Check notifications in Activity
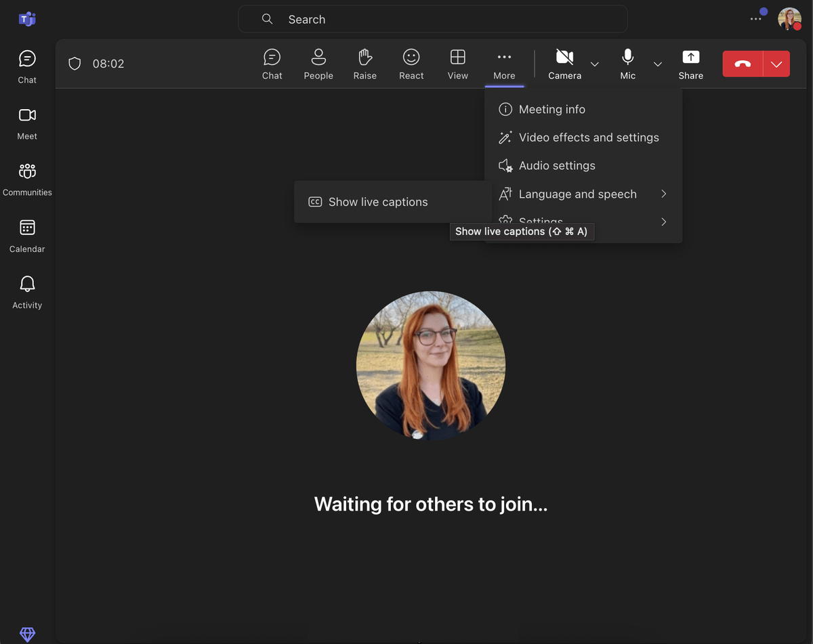 click(26, 291)
